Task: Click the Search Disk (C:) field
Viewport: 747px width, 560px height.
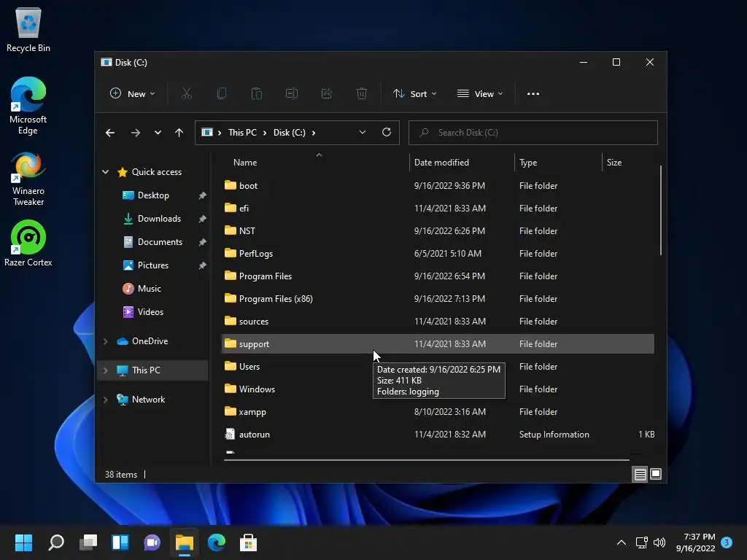Action: point(533,133)
